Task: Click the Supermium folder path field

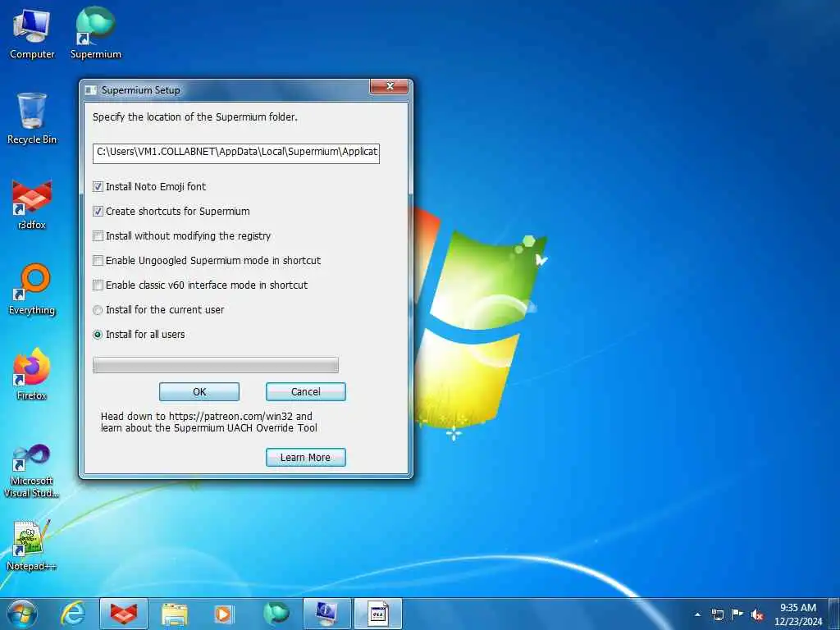Action: click(235, 153)
